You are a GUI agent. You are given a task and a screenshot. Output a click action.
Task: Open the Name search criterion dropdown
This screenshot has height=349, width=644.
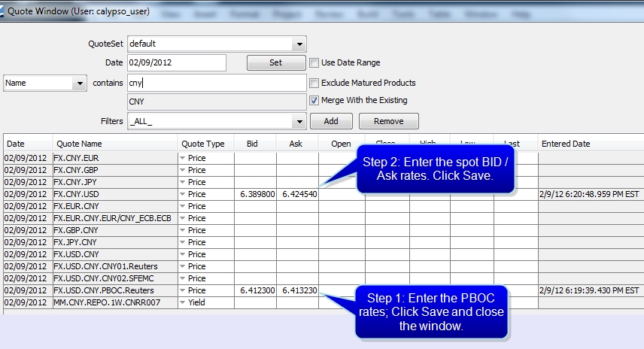[79, 83]
